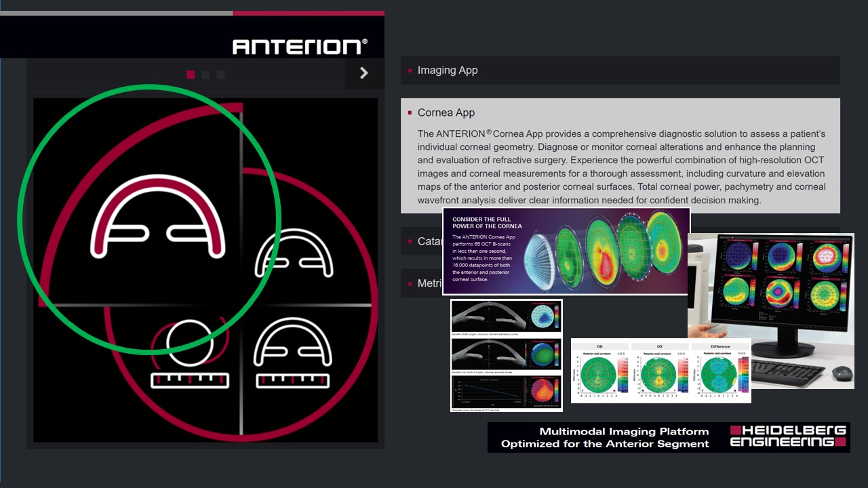Select the second carousel indicator dot
This screenshot has height=488, width=868.
point(205,75)
